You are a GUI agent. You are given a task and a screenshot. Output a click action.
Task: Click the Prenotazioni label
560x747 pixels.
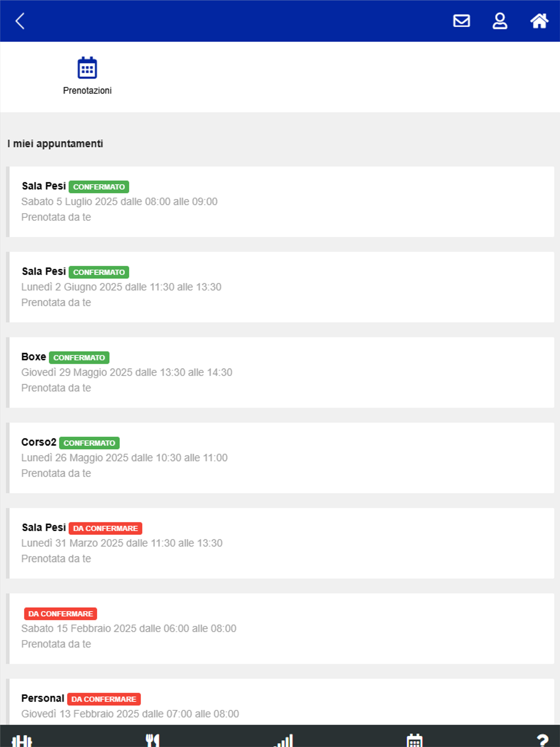[87, 91]
